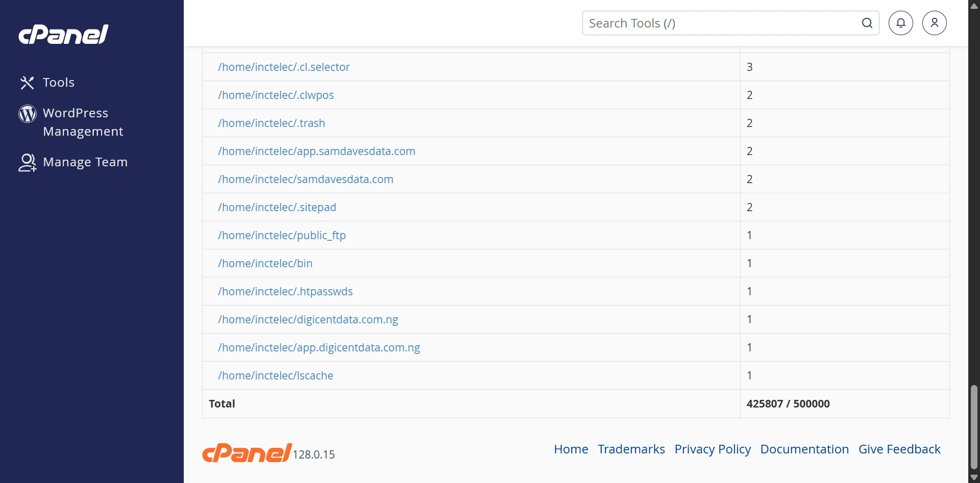The height and width of the screenshot is (483, 980).
Task: Click the cPanel logo in the sidebar
Action: click(64, 34)
